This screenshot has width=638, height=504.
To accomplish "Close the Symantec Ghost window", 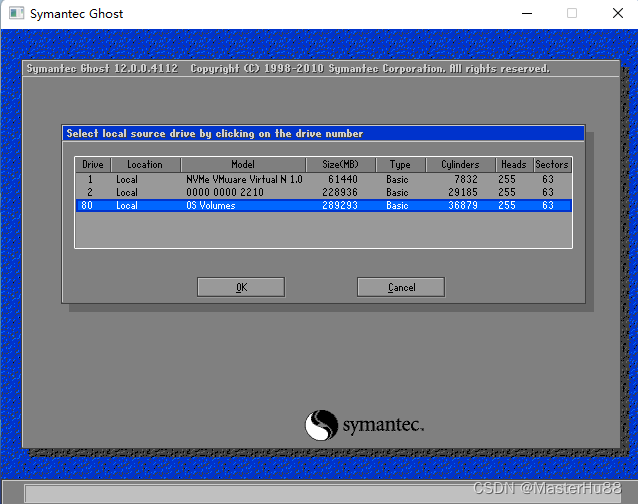I will (618, 13).
